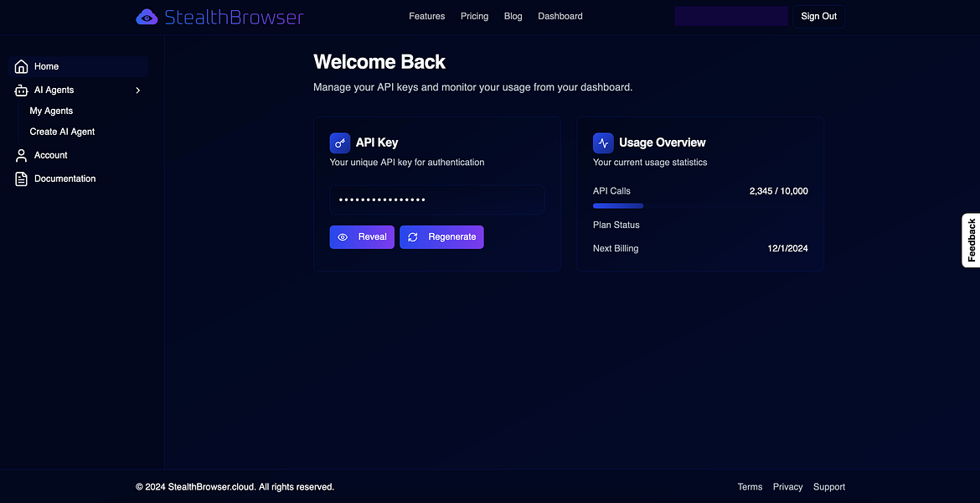Open the Features page

[426, 16]
